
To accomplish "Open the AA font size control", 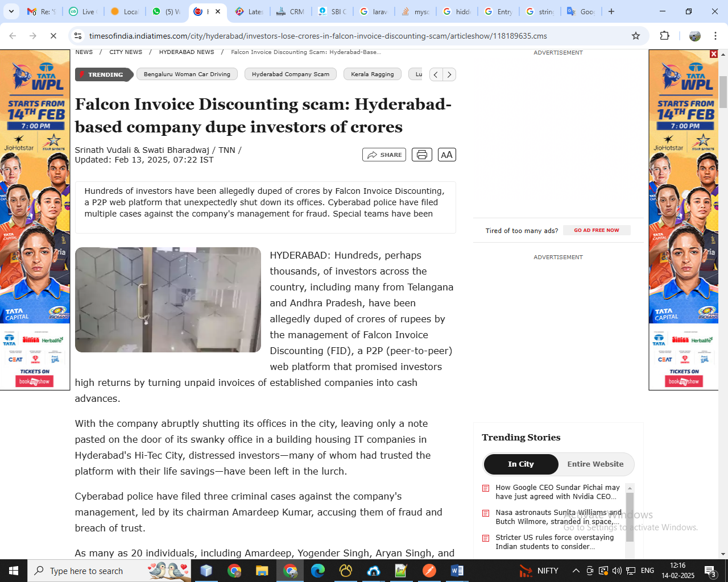I will [x=446, y=155].
